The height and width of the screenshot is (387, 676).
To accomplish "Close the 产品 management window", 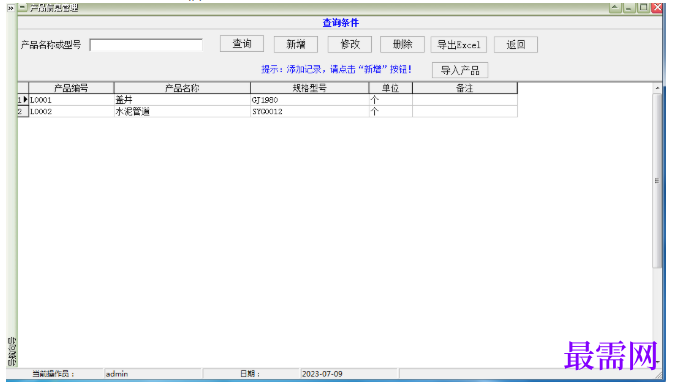I will coord(657,7).
